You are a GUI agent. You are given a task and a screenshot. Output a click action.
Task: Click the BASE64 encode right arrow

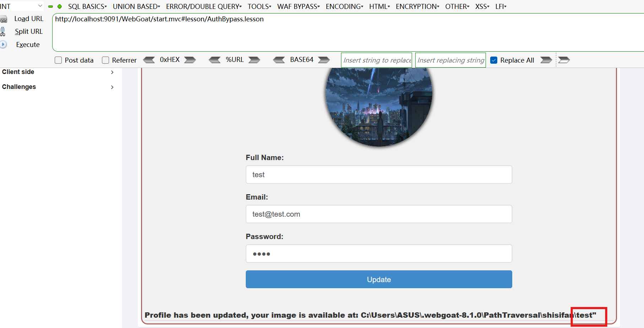point(324,60)
